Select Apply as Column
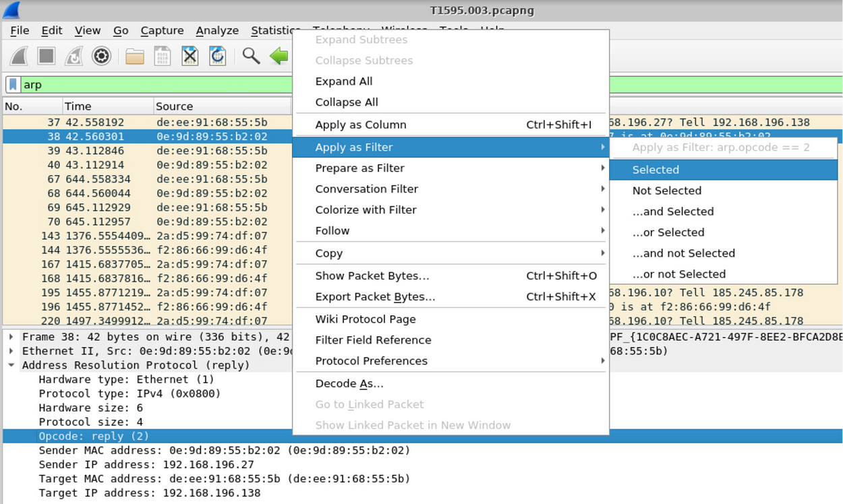The width and height of the screenshot is (843, 504). tap(450, 125)
